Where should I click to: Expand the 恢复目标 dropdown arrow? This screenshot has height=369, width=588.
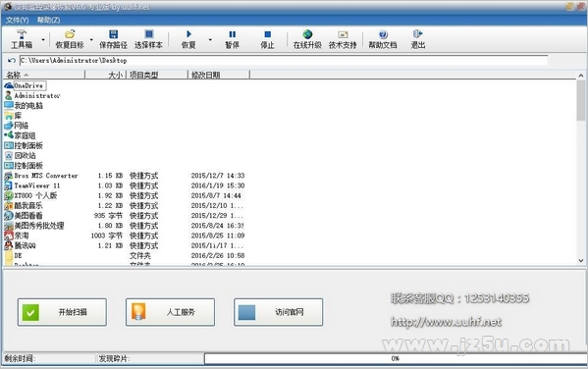(91, 39)
